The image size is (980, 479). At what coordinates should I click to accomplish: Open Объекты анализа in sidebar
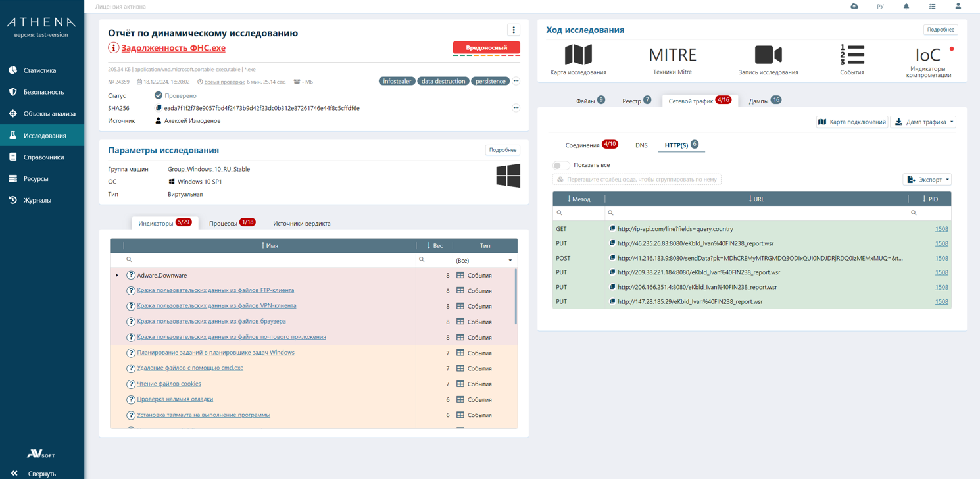click(x=49, y=114)
